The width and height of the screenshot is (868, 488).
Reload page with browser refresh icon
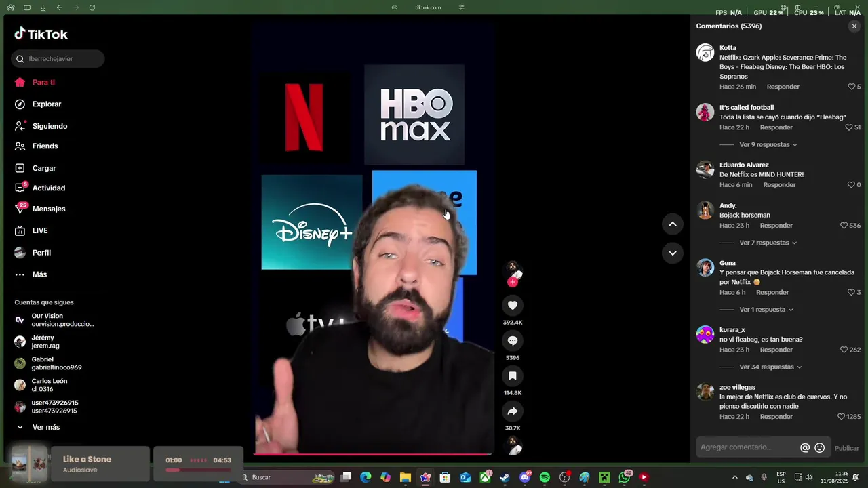pos(92,7)
